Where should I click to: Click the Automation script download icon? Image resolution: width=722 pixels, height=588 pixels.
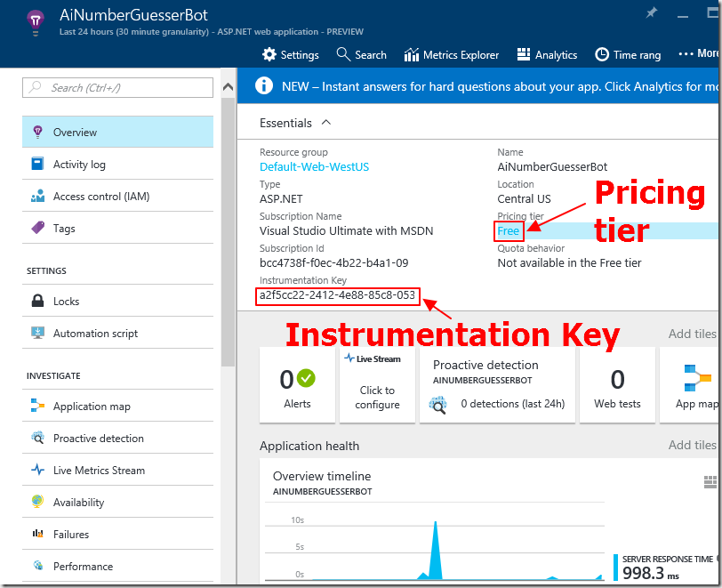click(x=37, y=333)
